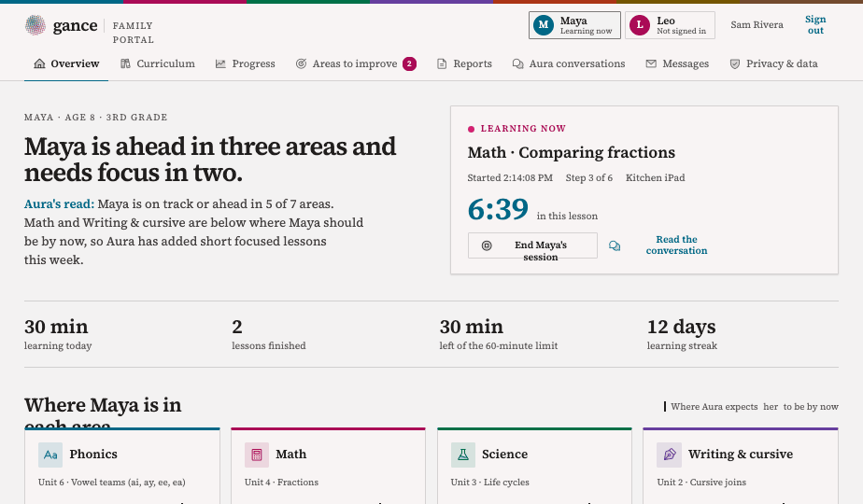Click the gance logo icon
Image resolution: width=863 pixels, height=504 pixels.
35,25
